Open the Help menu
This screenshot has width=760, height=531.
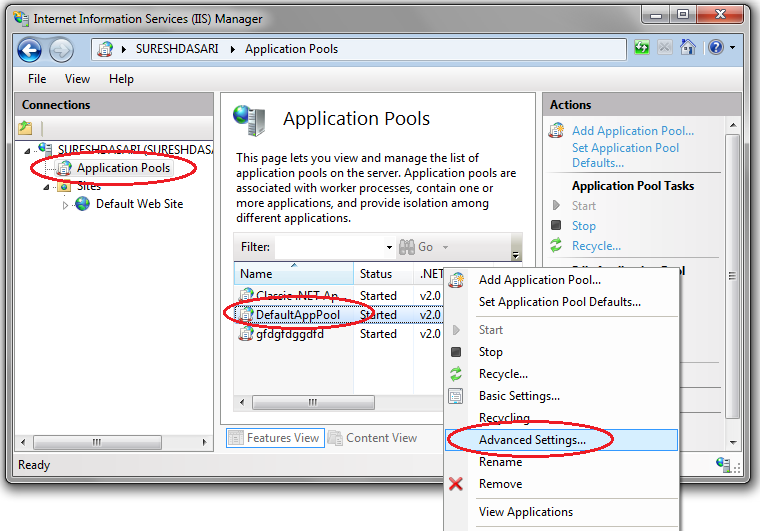[x=121, y=79]
